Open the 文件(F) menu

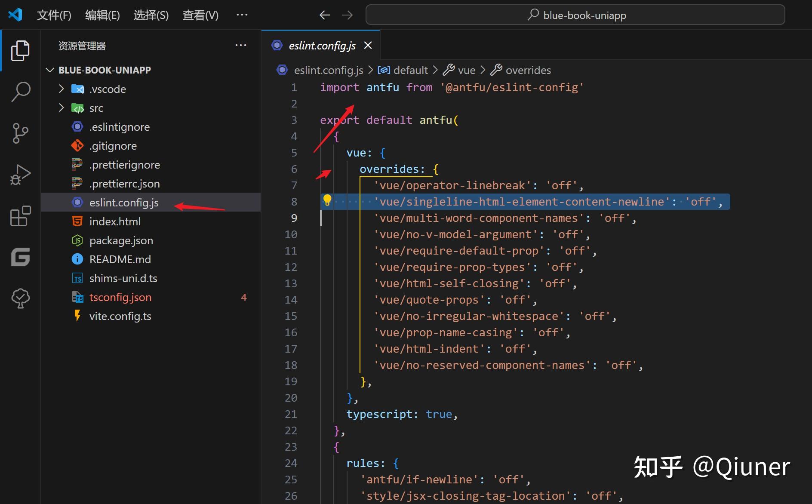[x=54, y=15]
